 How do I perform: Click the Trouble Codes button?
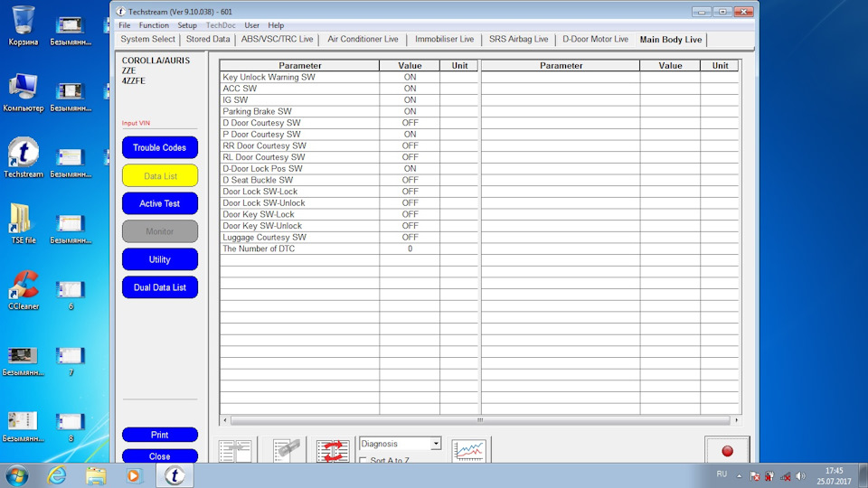tap(159, 147)
